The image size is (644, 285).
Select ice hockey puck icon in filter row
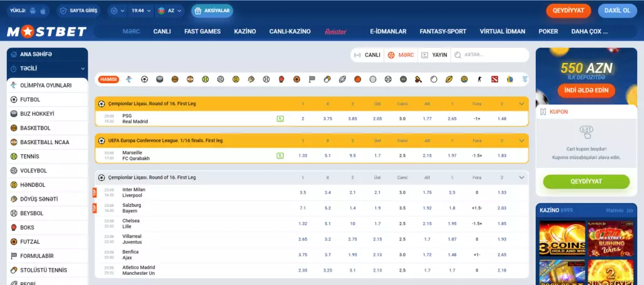pos(160,79)
